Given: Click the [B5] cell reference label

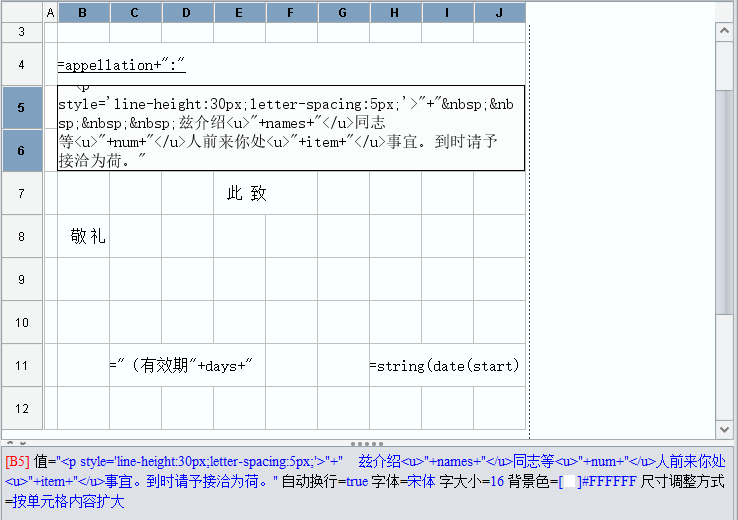Looking at the screenshot, I should click(17, 462).
